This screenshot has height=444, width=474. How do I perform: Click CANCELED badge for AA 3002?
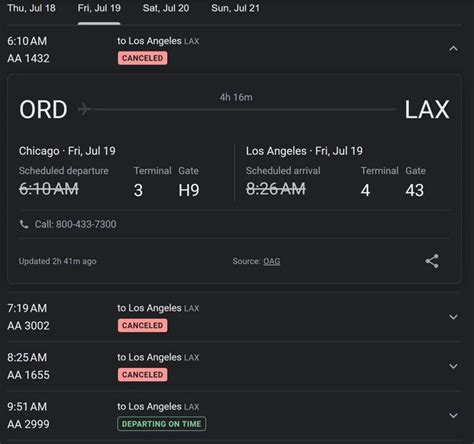coord(142,325)
